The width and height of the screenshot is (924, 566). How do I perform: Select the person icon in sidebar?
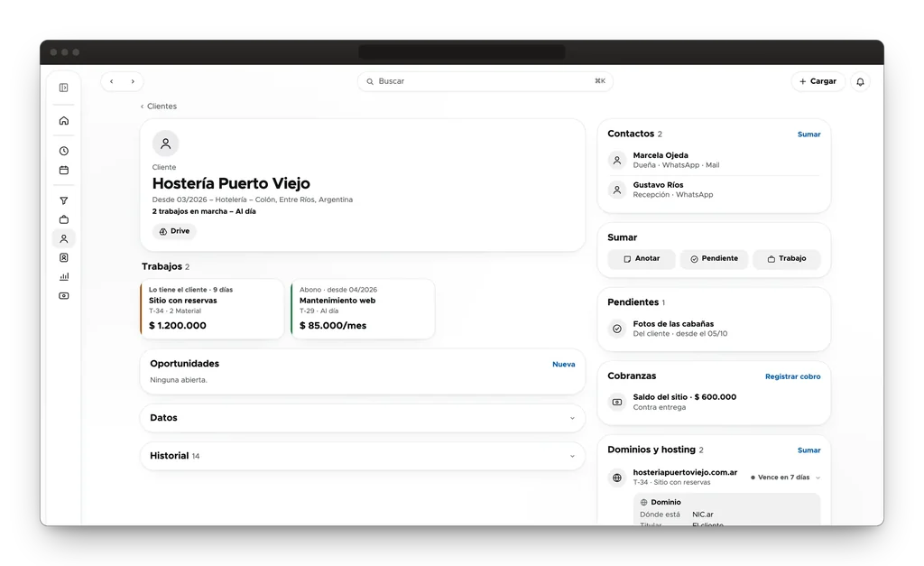[64, 239]
